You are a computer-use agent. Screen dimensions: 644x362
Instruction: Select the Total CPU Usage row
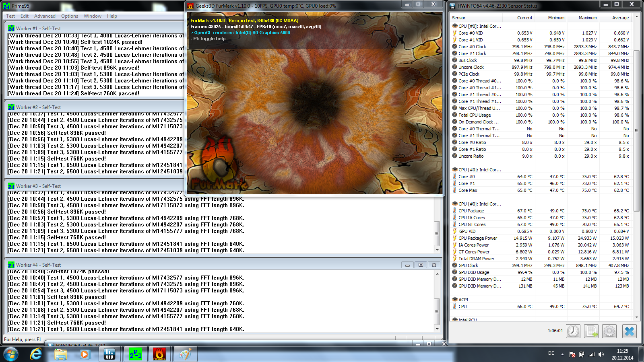(541, 115)
